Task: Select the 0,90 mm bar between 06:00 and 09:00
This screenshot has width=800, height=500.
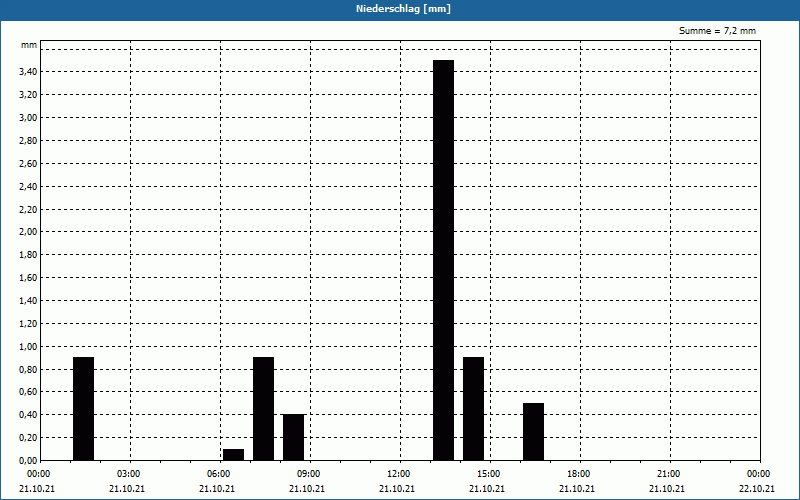Action: tap(263, 409)
